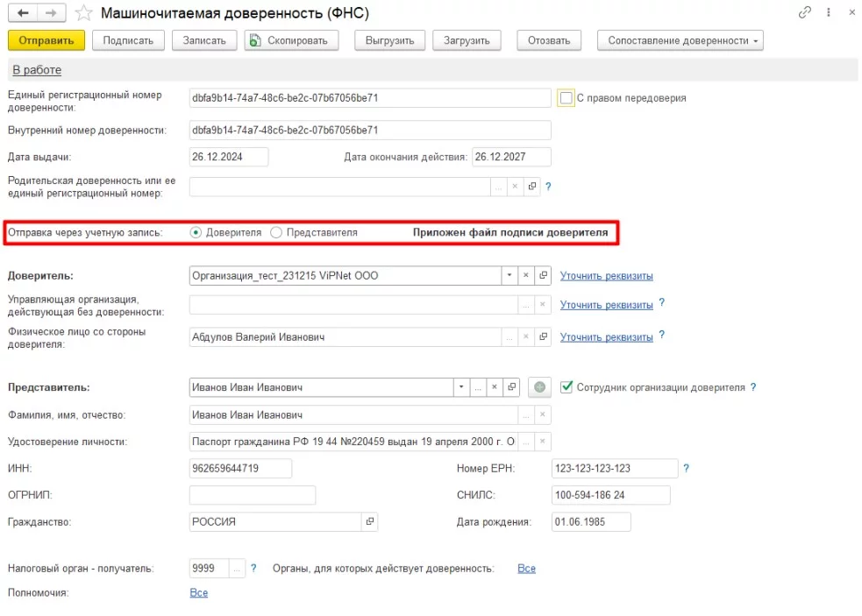Show help for Сотрудник организации доверителя
Image resolution: width=862 pixels, height=616 pixels.
753,387
